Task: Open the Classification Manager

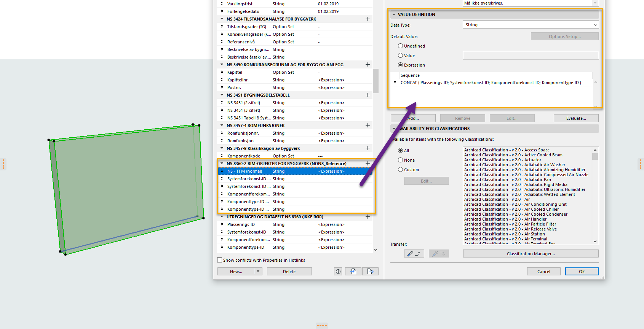Action: click(531, 254)
